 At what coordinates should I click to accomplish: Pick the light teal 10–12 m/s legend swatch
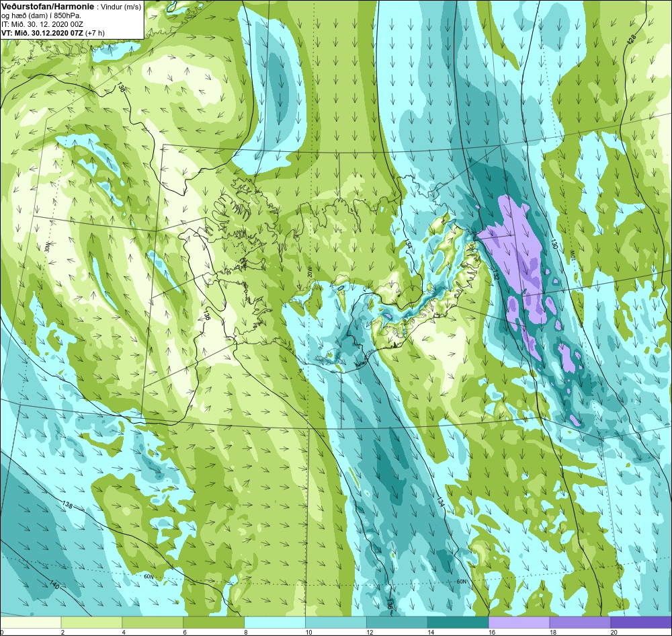coord(335,622)
